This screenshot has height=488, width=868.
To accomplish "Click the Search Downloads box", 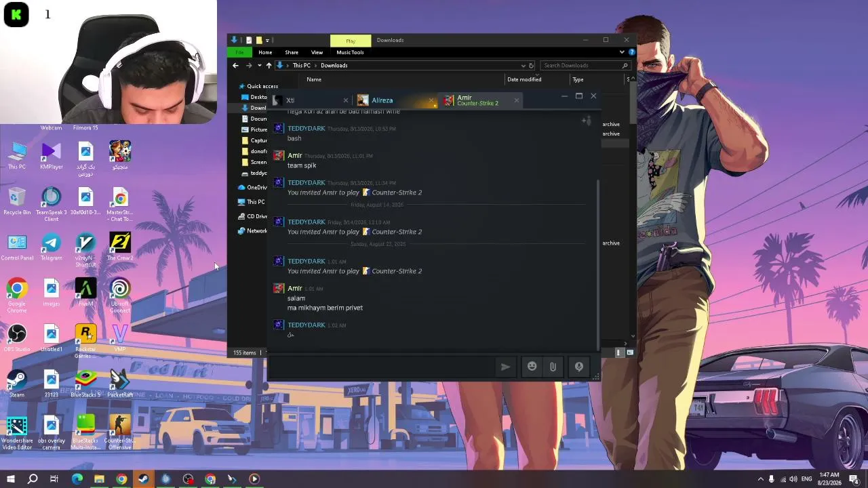I will (586, 66).
